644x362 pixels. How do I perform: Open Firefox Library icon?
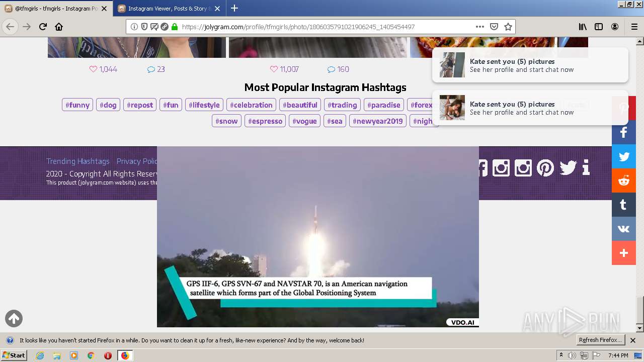tap(583, 27)
